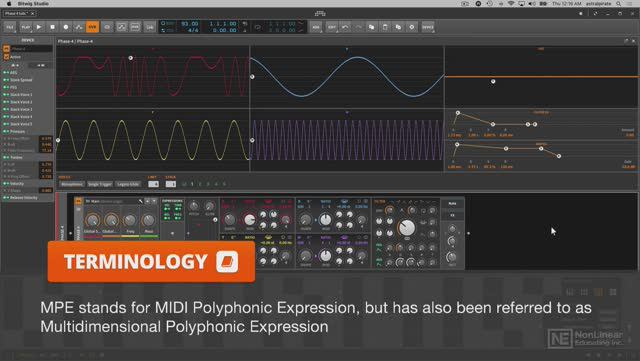Click the punch-in icon in the transport

(x=122, y=27)
